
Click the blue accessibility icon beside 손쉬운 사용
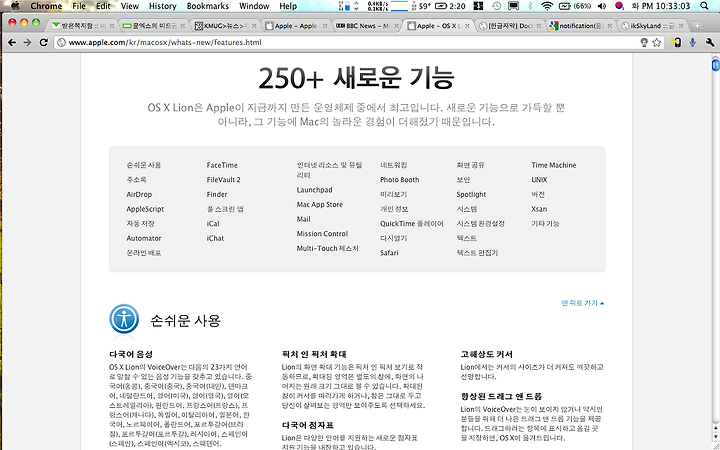click(124, 319)
